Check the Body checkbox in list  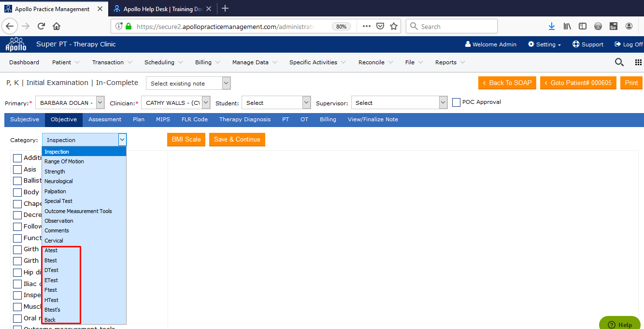point(17,192)
